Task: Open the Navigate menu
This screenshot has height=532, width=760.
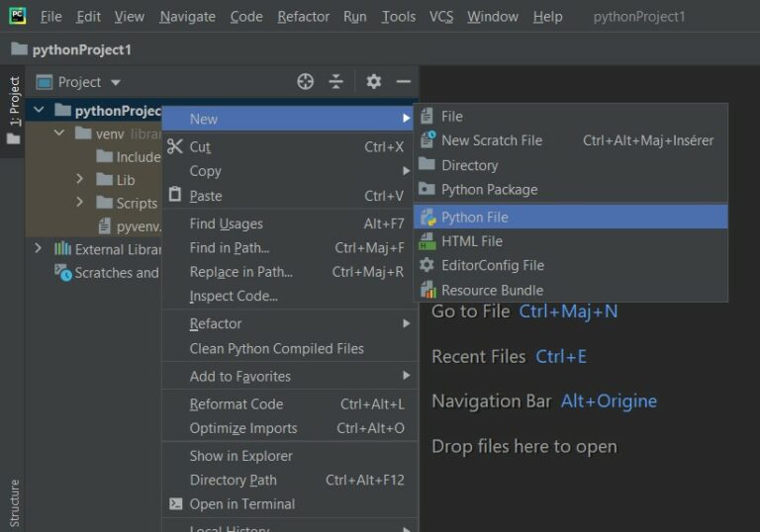Action: click(188, 17)
